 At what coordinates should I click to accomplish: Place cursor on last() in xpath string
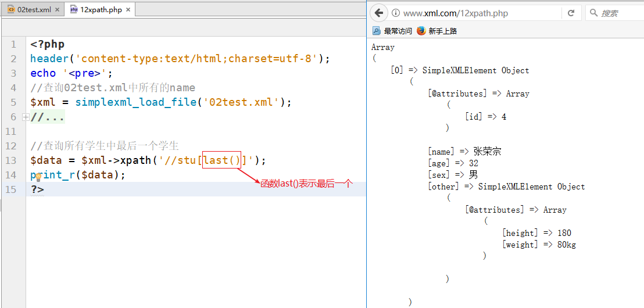point(221,160)
